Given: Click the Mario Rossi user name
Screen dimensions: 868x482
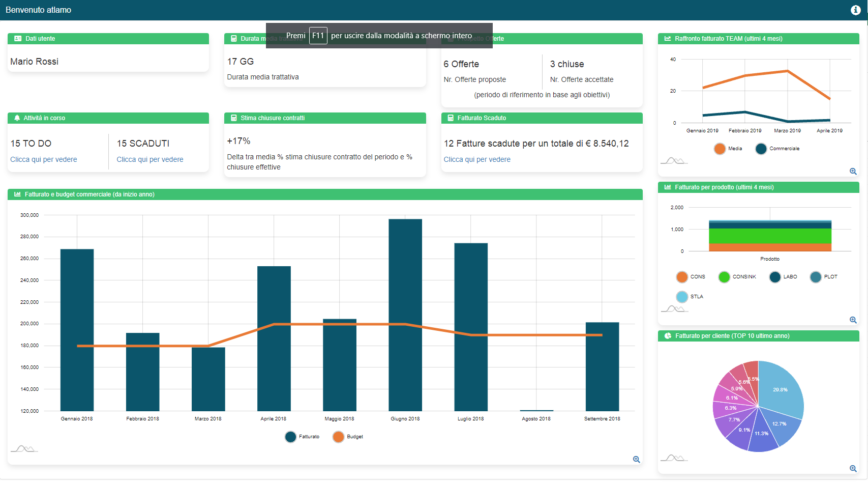Looking at the screenshot, I should click(35, 62).
